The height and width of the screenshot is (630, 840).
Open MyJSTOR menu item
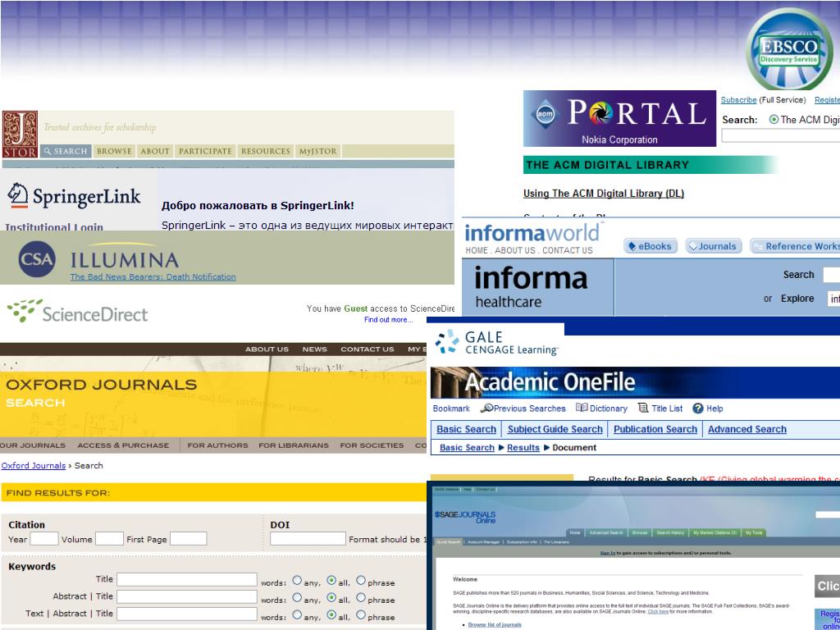(x=317, y=151)
